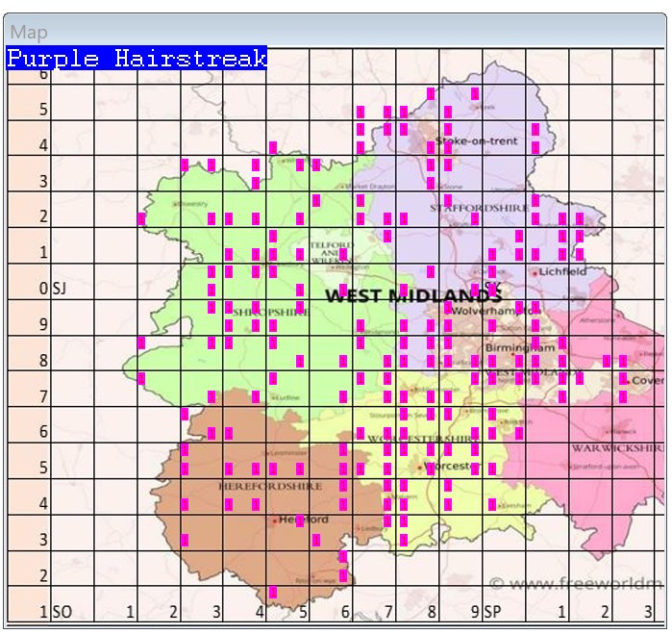Click the Lichfield town label
672x634 pixels.
point(563,271)
